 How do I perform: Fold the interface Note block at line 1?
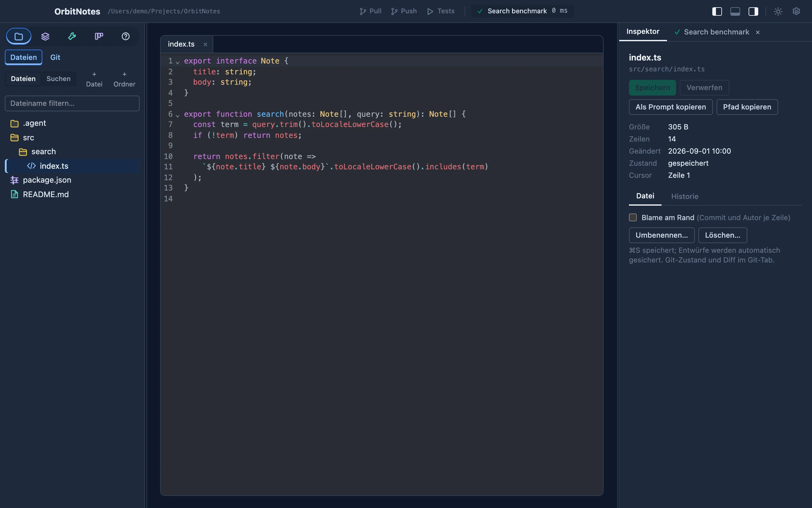tap(178, 62)
